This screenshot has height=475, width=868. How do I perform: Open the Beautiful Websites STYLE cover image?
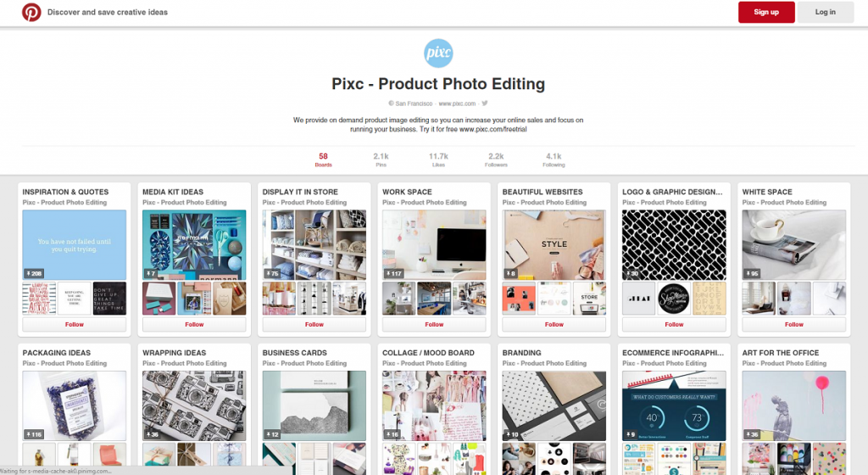pos(554,244)
